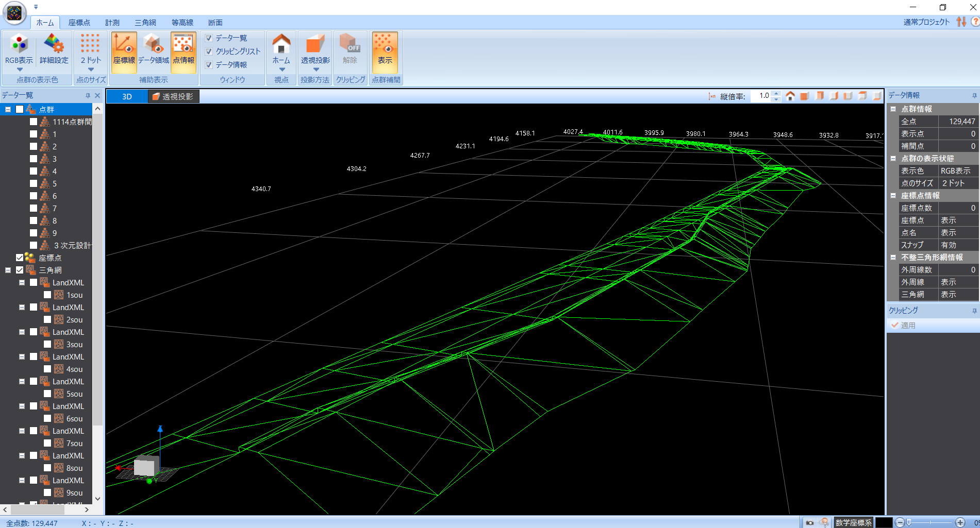The width and height of the screenshot is (980, 528).
Task: Enable the 1sou triangle mesh checkbox
Action: coord(47,295)
